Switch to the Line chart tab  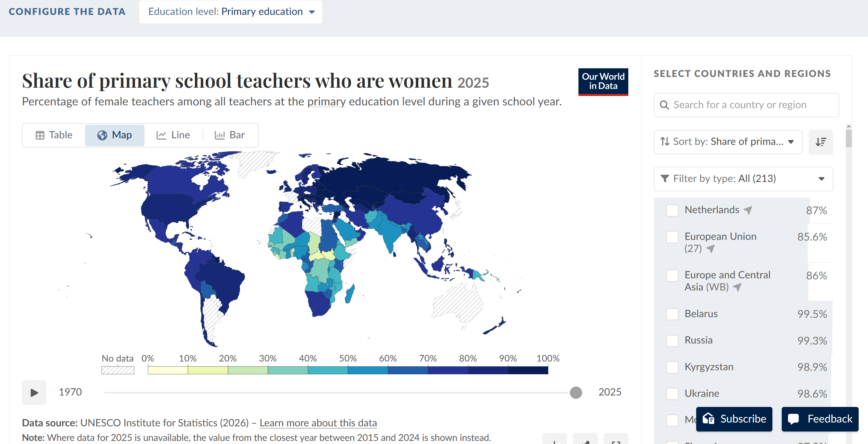(x=173, y=135)
